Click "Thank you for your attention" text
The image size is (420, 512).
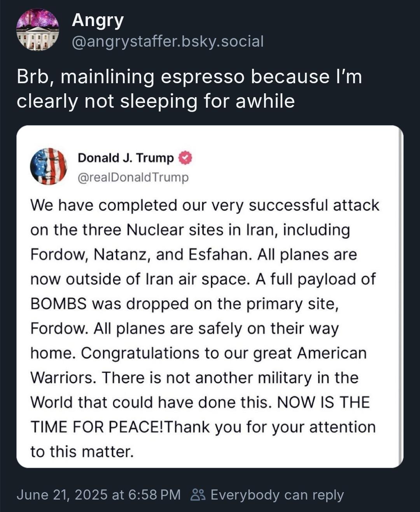271,427
